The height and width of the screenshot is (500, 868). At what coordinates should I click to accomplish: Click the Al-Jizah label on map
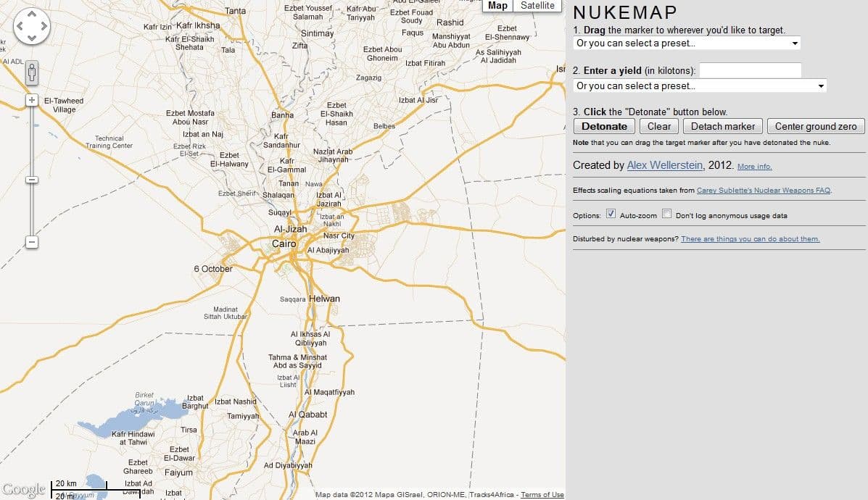click(x=290, y=229)
